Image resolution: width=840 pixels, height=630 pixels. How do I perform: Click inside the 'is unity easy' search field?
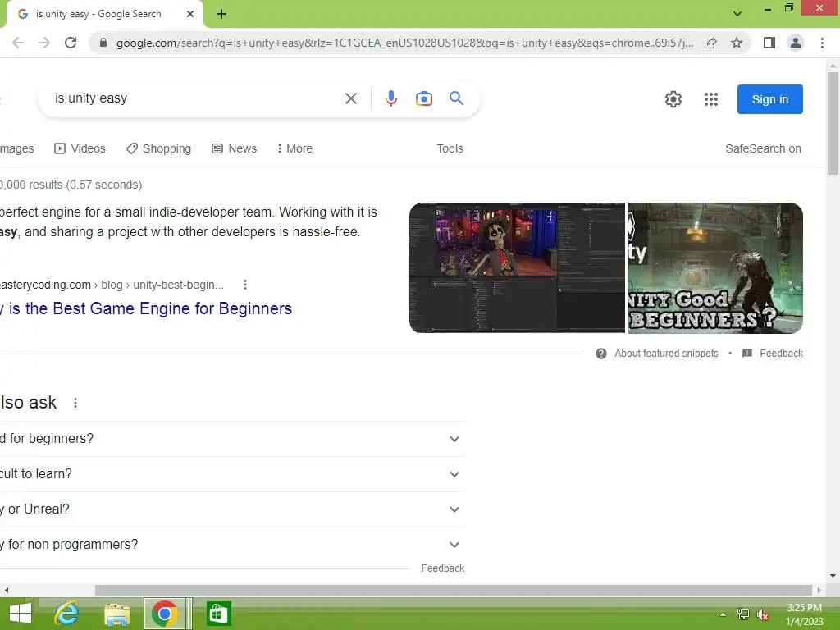pos(195,98)
